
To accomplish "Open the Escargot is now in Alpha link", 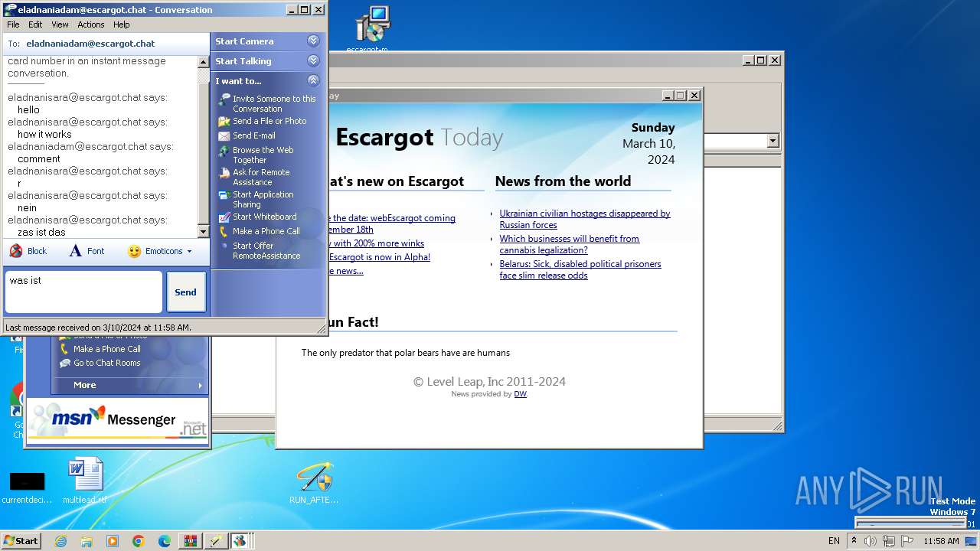I will (379, 257).
